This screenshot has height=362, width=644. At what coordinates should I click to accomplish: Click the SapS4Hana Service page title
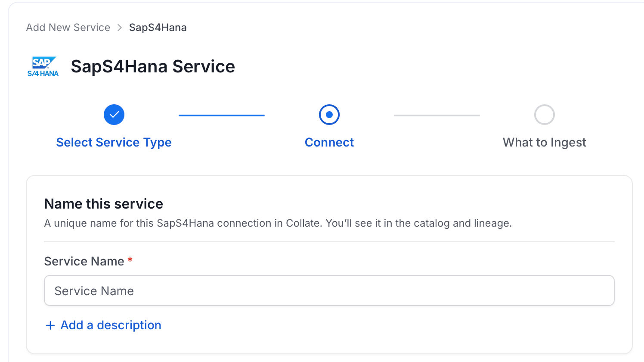[153, 66]
